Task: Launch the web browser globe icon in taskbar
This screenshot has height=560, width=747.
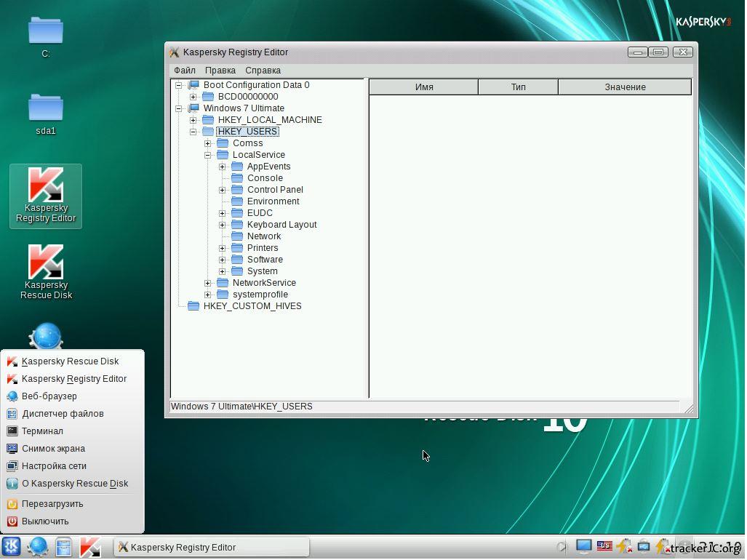Action: coord(38,547)
